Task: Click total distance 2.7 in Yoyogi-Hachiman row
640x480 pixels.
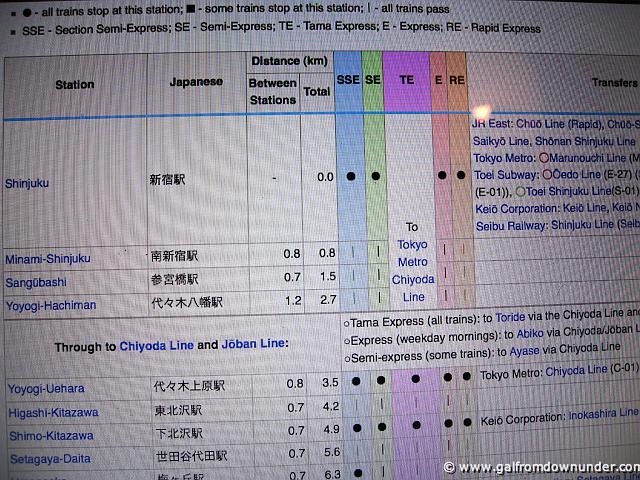Action: point(328,300)
